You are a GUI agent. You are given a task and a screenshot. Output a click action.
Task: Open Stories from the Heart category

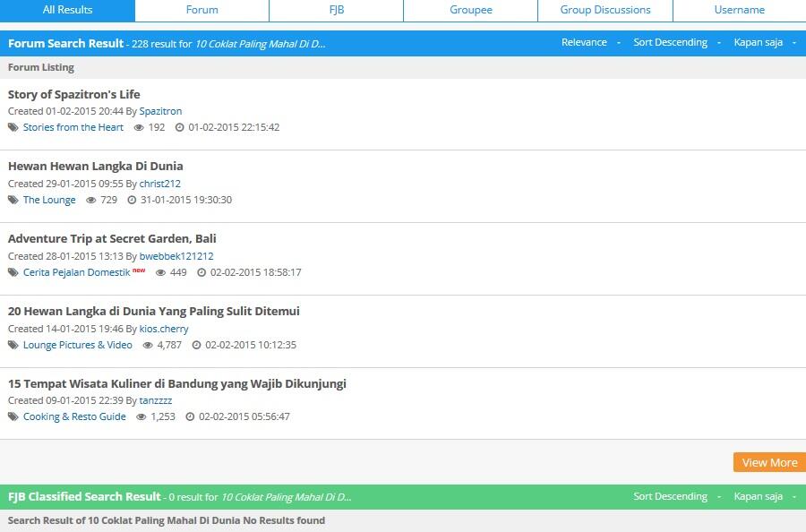pyautogui.click(x=73, y=127)
